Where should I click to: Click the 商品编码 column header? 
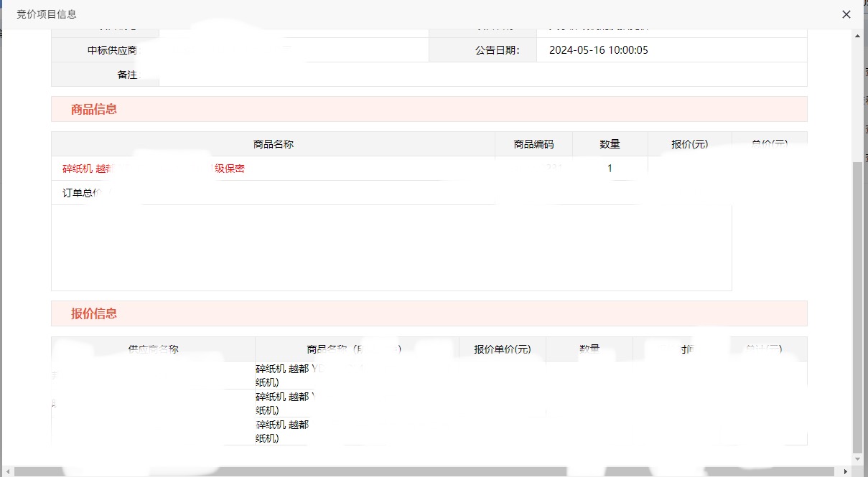coord(533,144)
